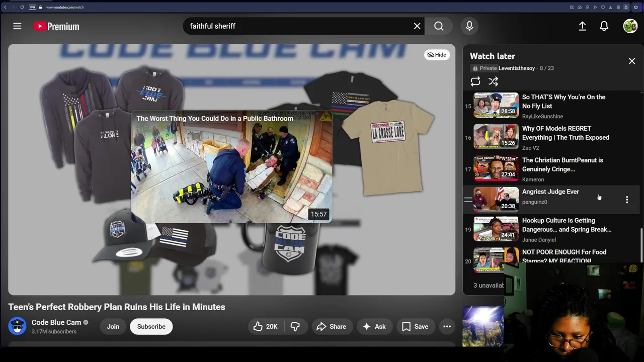Reload the page in browser

pyautogui.click(x=22, y=7)
